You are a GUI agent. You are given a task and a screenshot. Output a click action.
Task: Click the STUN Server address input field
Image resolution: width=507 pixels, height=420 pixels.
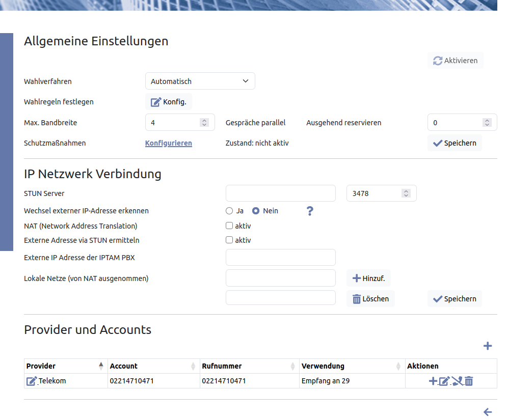point(280,193)
